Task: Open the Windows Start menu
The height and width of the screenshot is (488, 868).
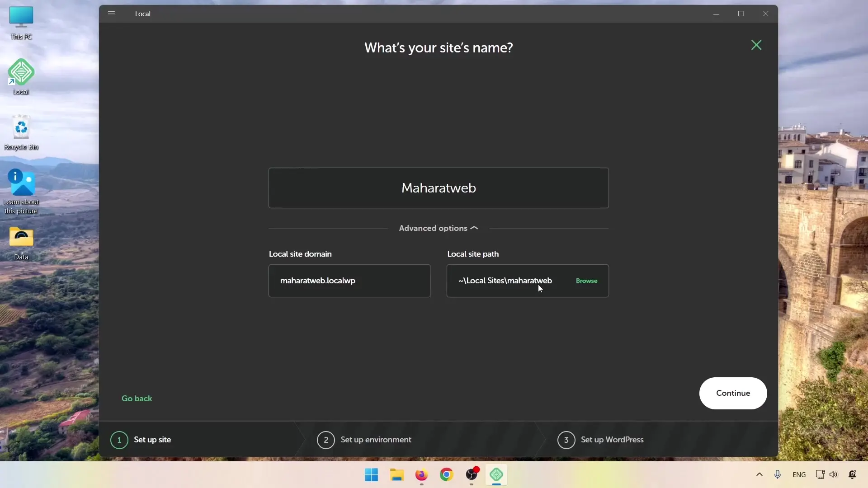Action: [x=371, y=475]
